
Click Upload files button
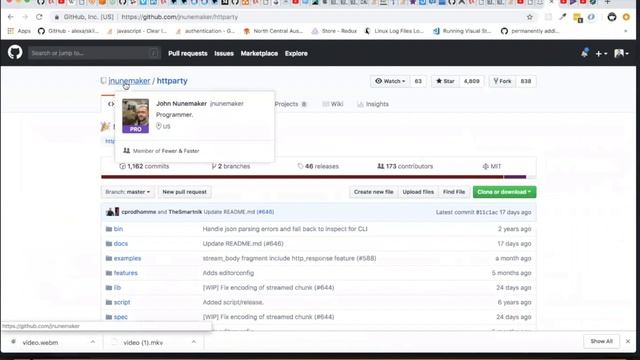(418, 192)
